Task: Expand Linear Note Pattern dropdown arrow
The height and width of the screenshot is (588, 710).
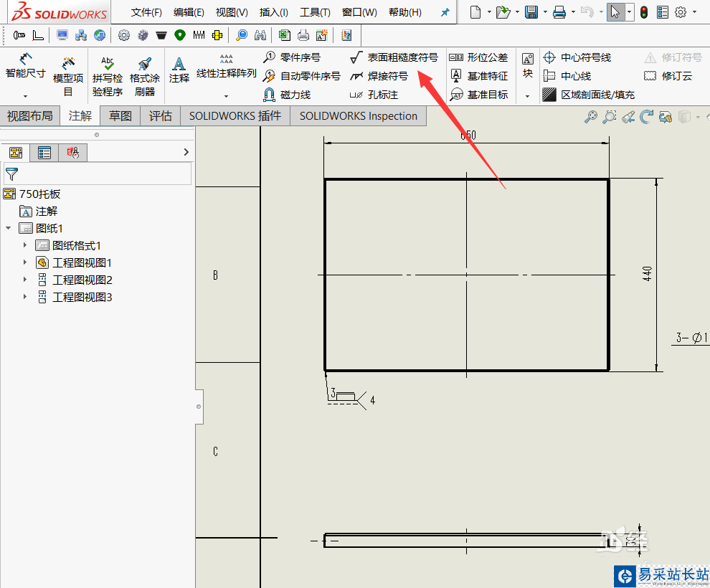Action: [226, 96]
